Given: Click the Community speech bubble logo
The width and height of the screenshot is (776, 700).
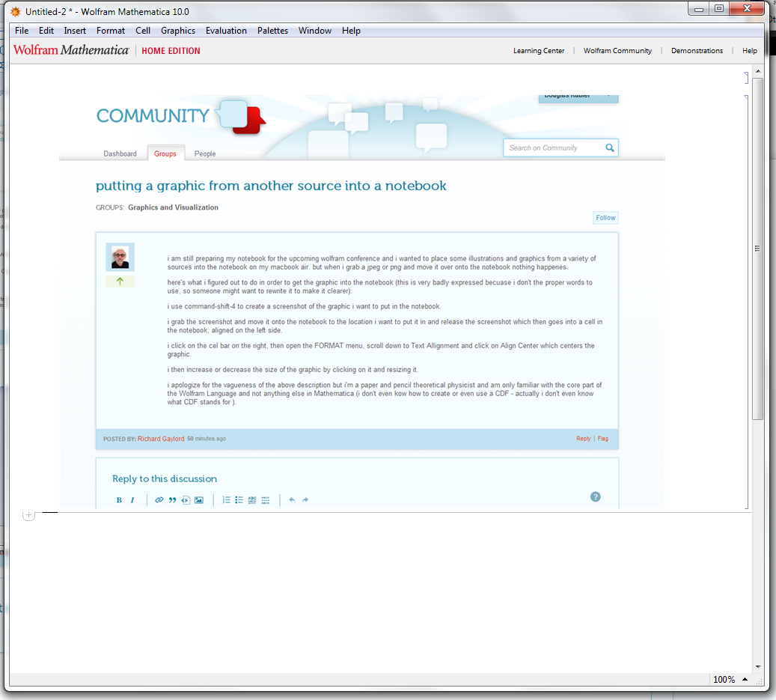Looking at the screenshot, I should [x=241, y=117].
